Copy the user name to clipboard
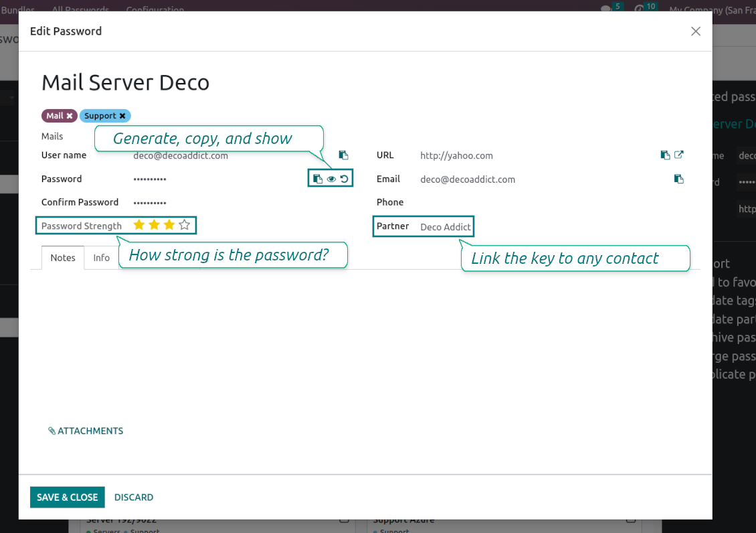The height and width of the screenshot is (533, 756). [343, 155]
